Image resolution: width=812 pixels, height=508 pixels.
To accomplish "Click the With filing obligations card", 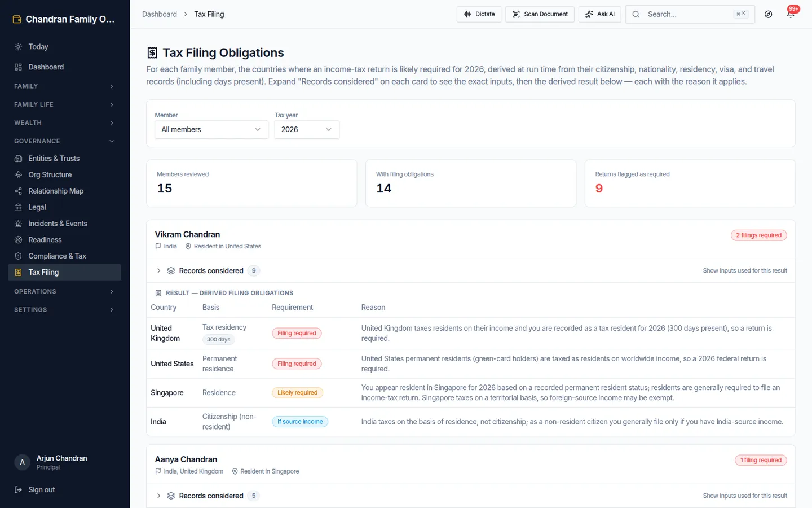I will 471,183.
